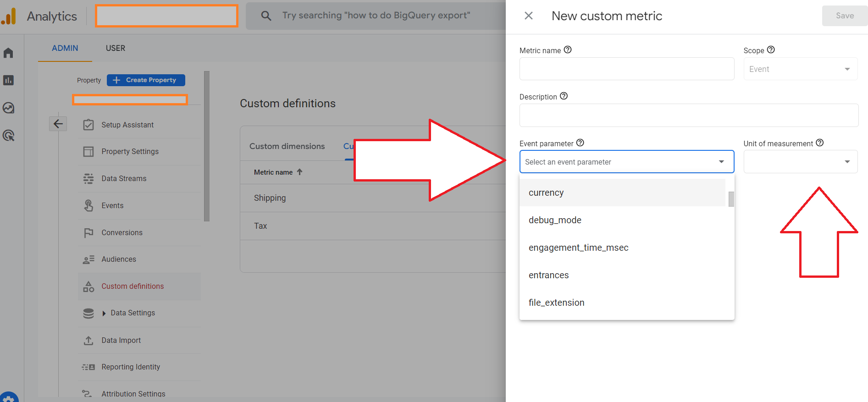Screen dimensions: 868x402
Task: Open the Events page
Action: click(112, 205)
